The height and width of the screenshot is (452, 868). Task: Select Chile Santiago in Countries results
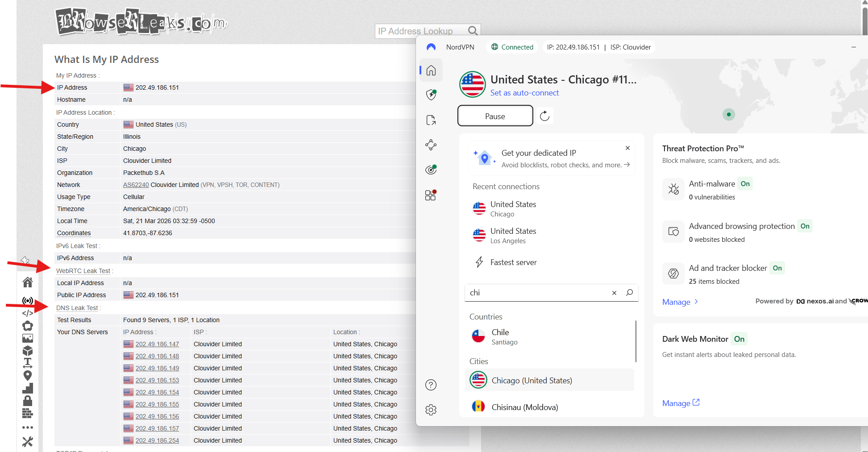[549, 336]
